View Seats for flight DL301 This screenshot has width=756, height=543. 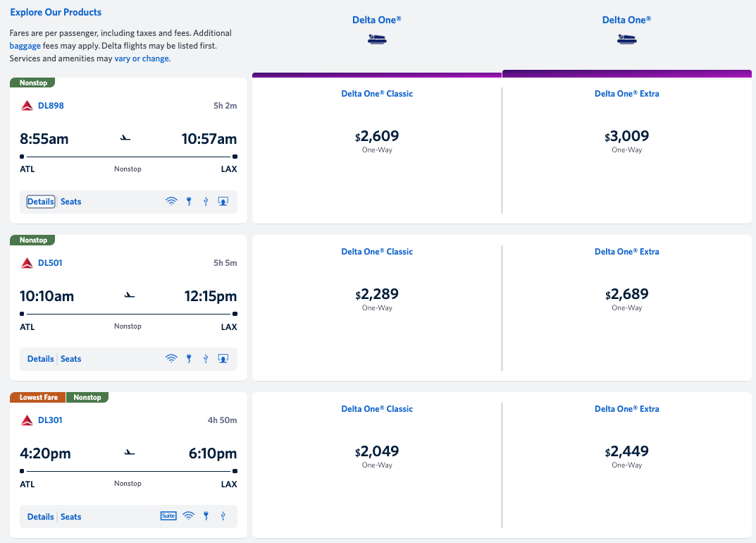point(70,517)
